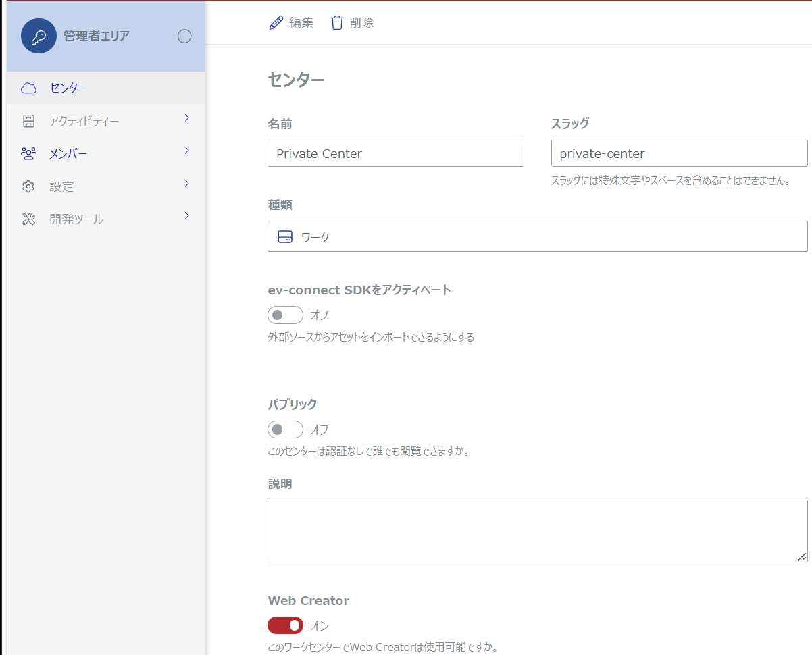Click the 説明 text area
The height and width of the screenshot is (655, 812).
pos(538,531)
